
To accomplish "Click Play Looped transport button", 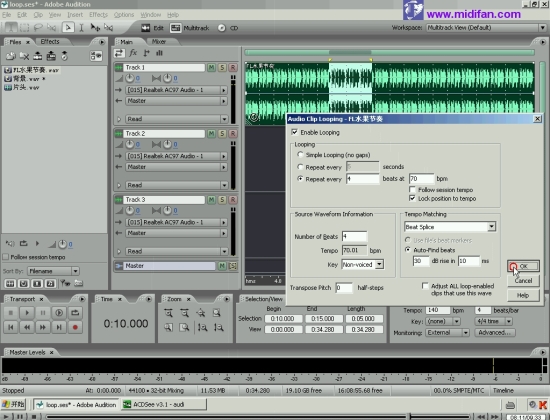I will (x=59, y=313).
